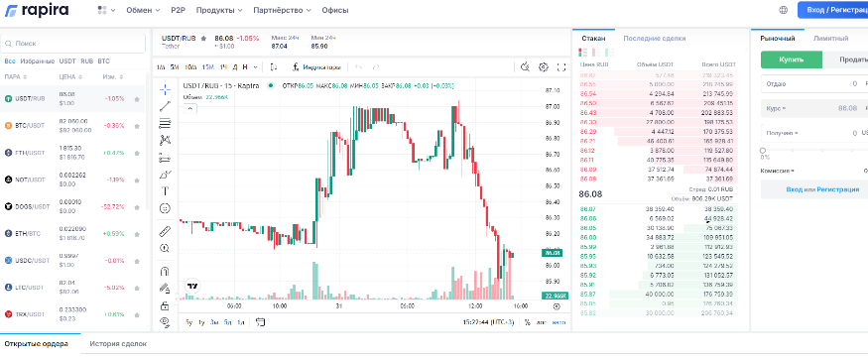This screenshot has height=359, width=868.
Task: Toggle logarithmic scale лог
Action: [541, 322]
